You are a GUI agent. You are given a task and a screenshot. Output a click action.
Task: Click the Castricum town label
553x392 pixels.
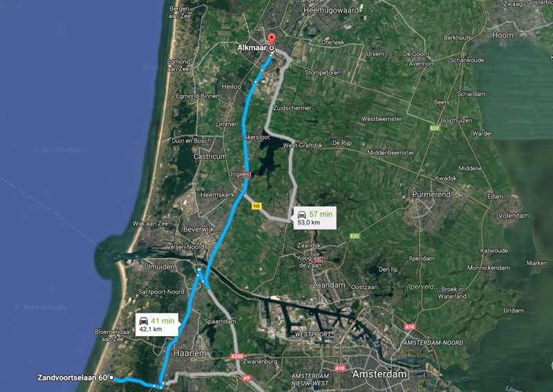[x=210, y=156]
